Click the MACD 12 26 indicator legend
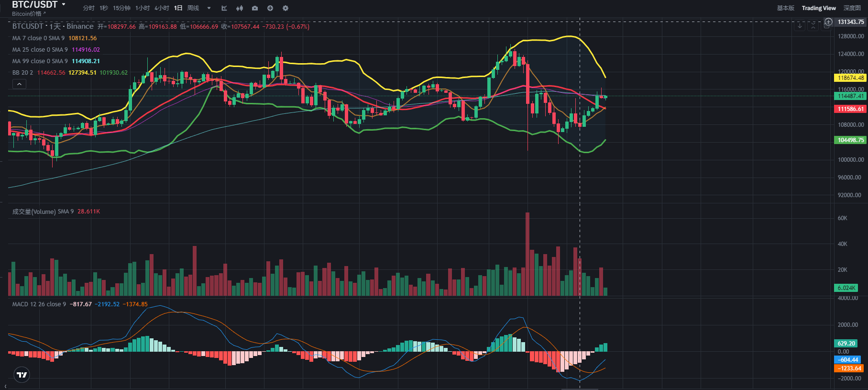 tap(39, 304)
